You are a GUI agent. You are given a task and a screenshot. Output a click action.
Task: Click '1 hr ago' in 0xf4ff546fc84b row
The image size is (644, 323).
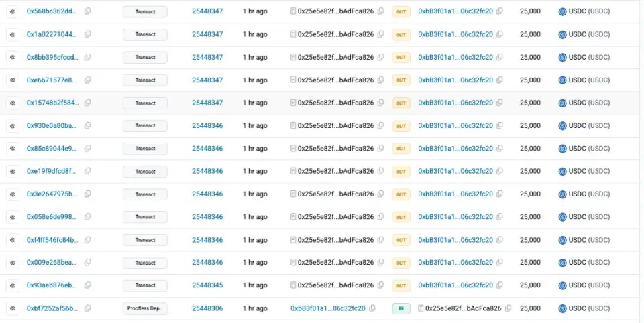[x=255, y=240]
